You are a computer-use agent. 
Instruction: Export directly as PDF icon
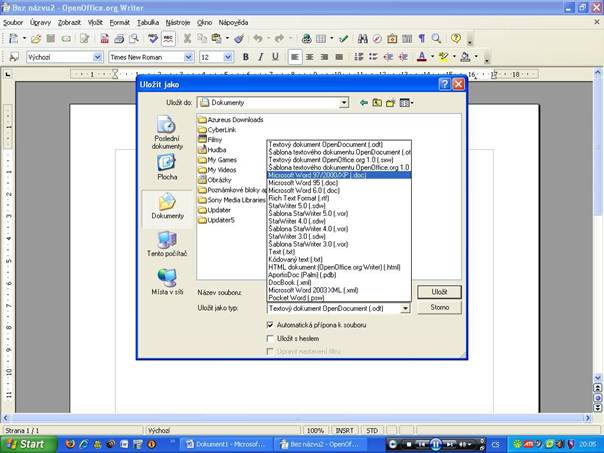click(104, 38)
